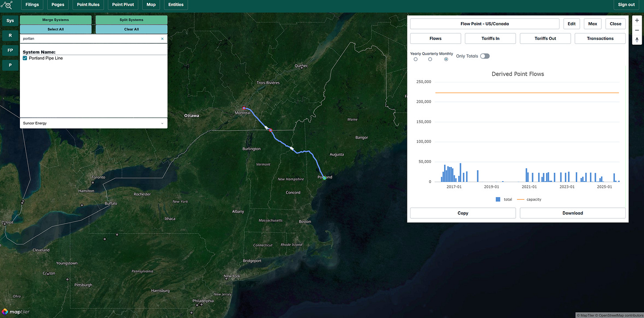Click the red marker at the US/Canada border
Image resolution: width=644 pixels, height=318 pixels.
click(x=271, y=130)
